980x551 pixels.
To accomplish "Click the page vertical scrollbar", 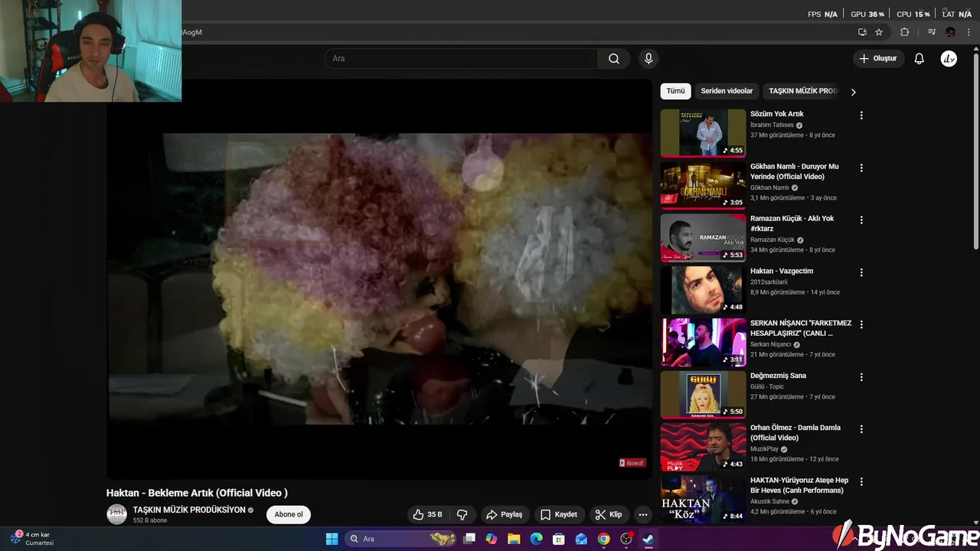I will (x=975, y=153).
